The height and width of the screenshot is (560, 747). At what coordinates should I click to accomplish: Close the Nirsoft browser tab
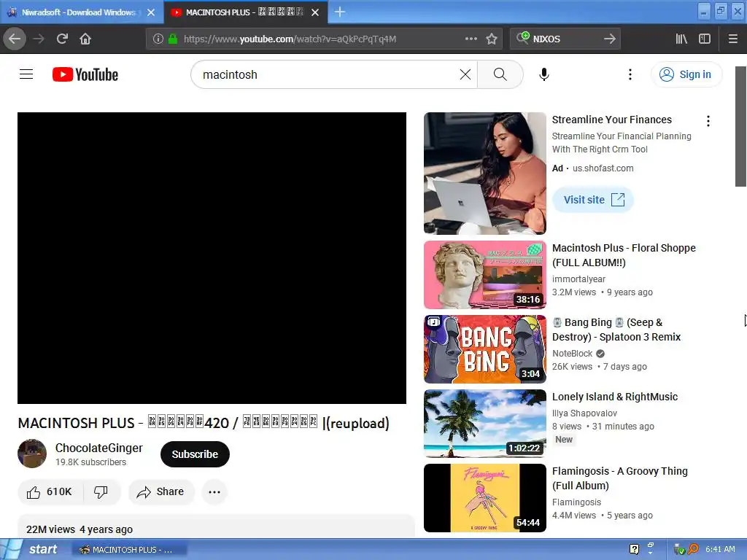point(151,12)
